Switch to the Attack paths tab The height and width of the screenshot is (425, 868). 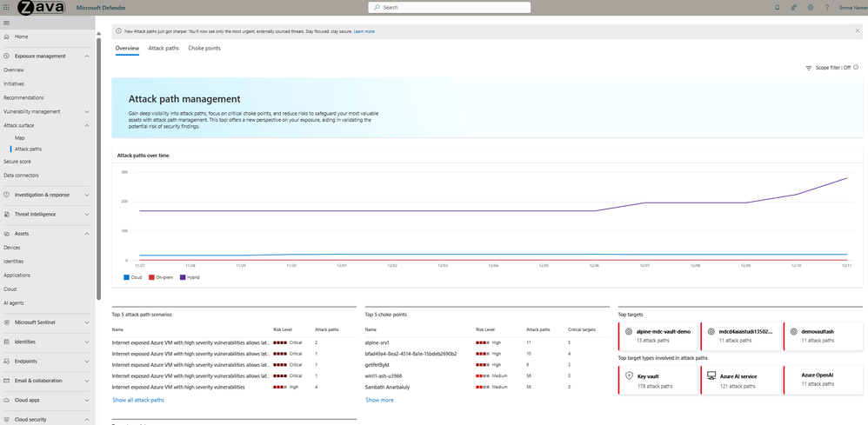(164, 48)
